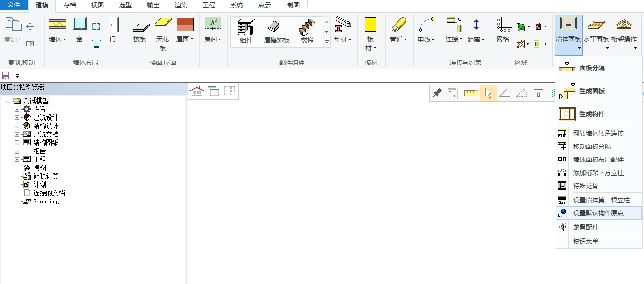Expand the 结构设计 tree node
The width and height of the screenshot is (644, 284).
pyautogui.click(x=17, y=126)
